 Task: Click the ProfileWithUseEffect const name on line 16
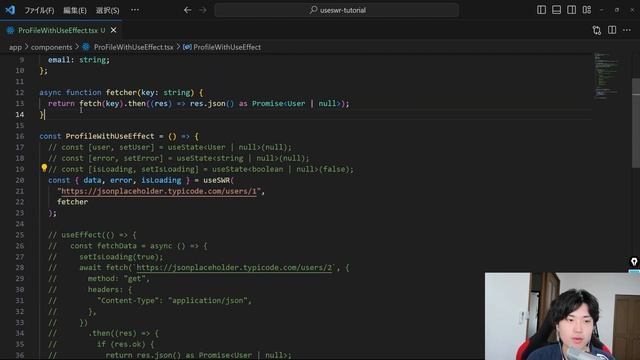[x=110, y=136]
